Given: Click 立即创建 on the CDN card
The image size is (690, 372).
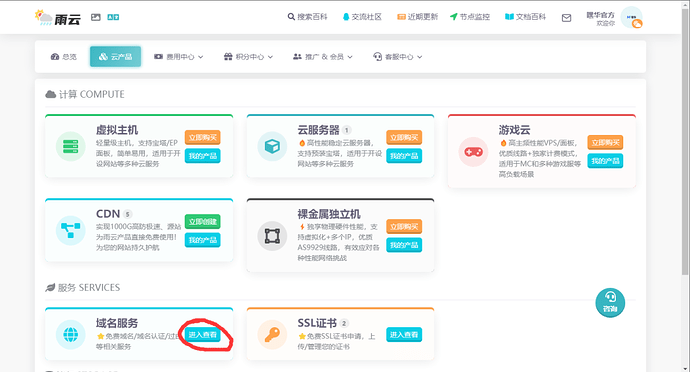Looking at the screenshot, I should point(202,221).
